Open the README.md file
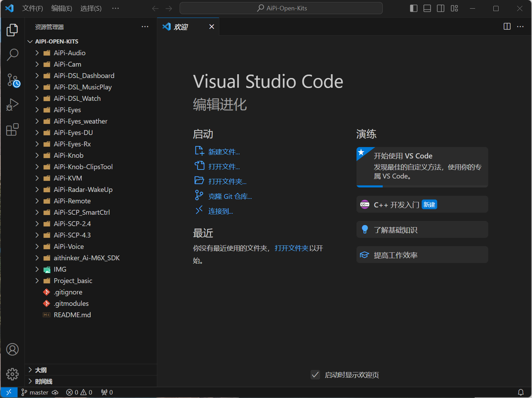Viewport: 532px width, 398px height. click(91, 315)
